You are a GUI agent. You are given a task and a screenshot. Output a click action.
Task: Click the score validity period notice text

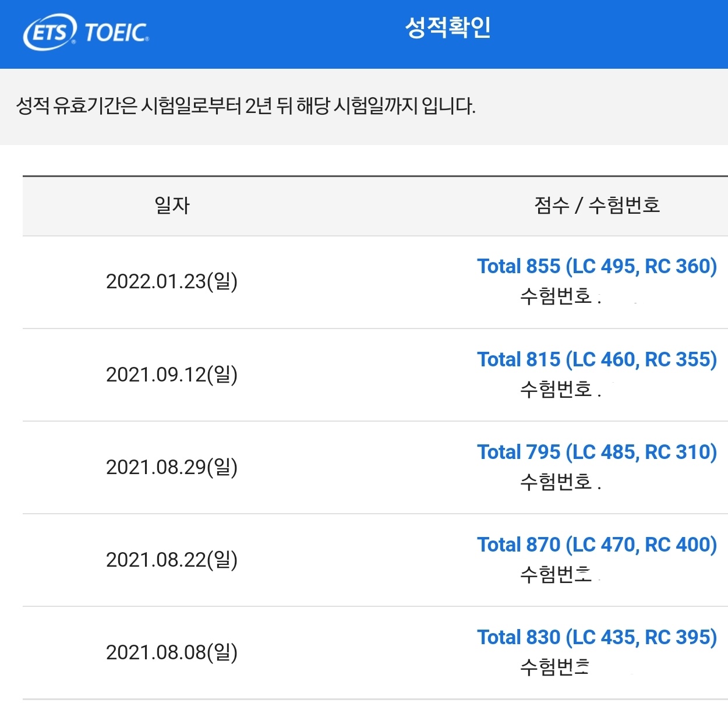point(246,106)
